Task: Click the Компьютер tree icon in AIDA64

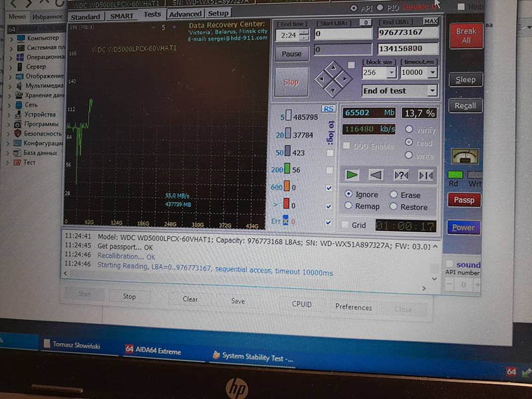Action: click(19, 38)
